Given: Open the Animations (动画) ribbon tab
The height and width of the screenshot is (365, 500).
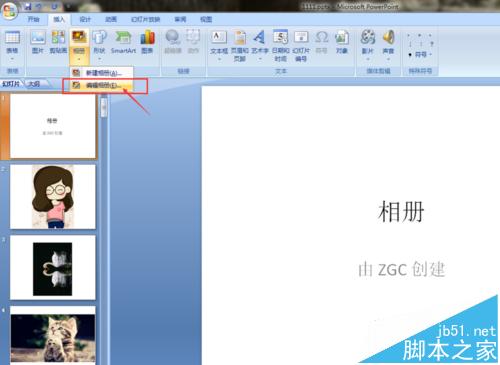Looking at the screenshot, I should pos(111,19).
